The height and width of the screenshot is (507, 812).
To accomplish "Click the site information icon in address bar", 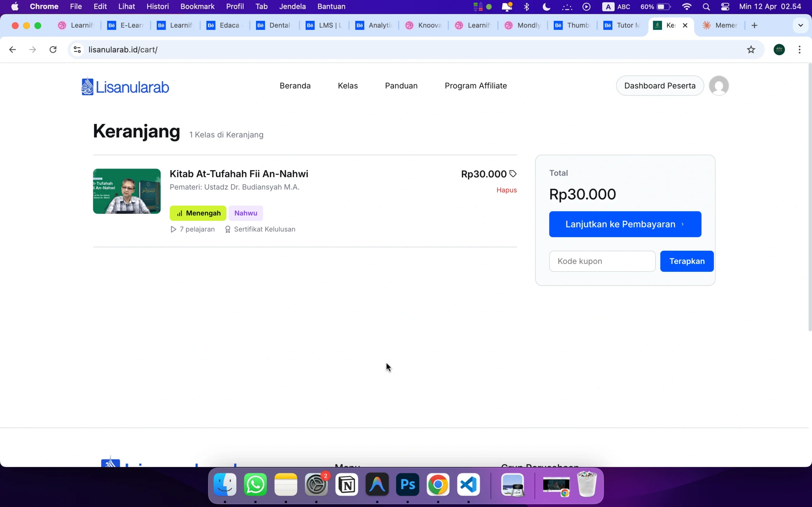I will click(x=77, y=49).
